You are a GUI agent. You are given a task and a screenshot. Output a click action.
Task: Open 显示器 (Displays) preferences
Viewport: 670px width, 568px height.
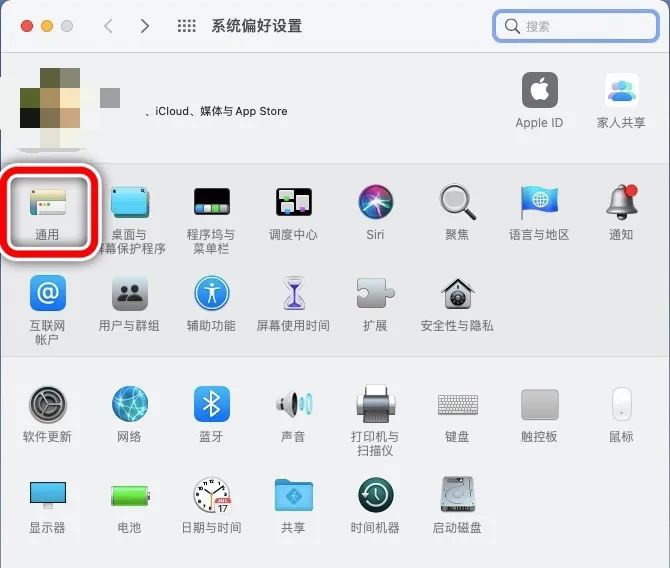coord(47,506)
